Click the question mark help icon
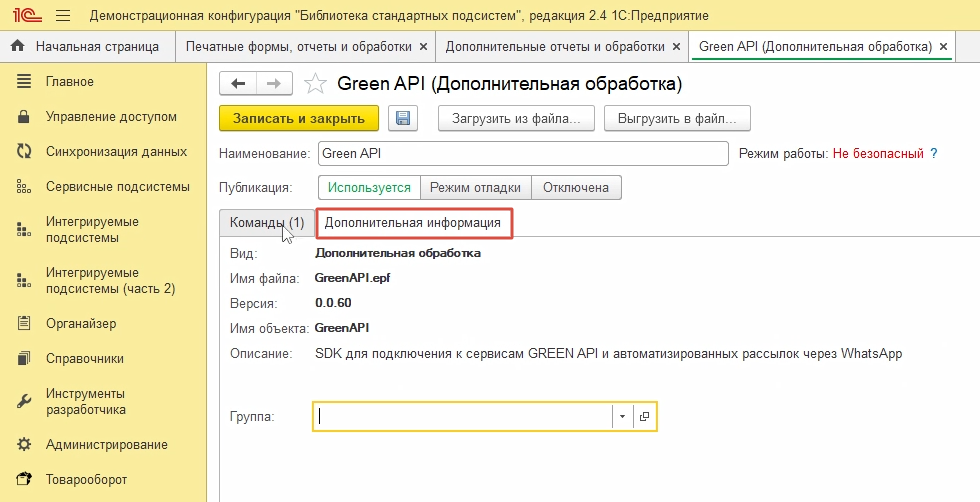The width and height of the screenshot is (980, 502). point(934,154)
